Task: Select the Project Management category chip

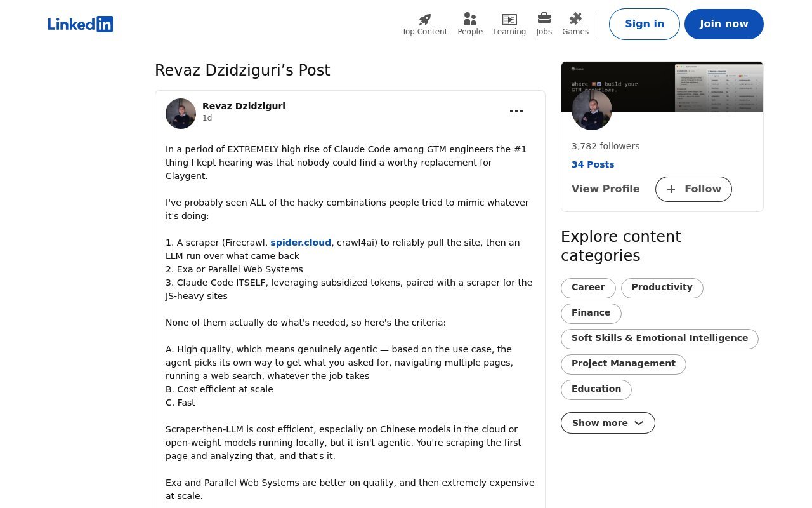Action: (x=623, y=364)
